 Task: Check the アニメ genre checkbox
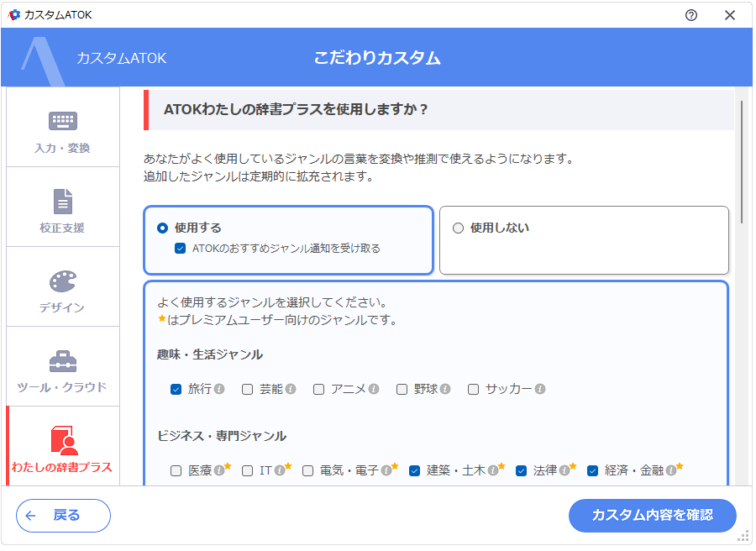(318, 389)
